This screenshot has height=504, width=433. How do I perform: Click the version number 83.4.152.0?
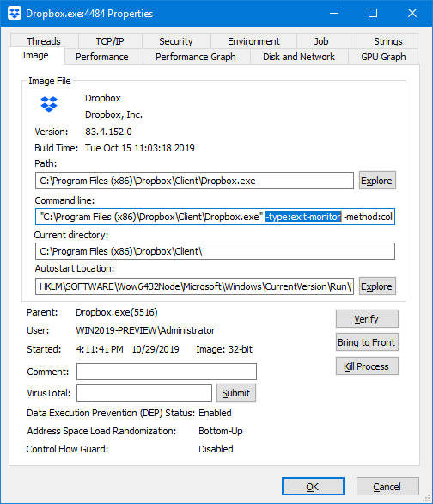click(108, 132)
